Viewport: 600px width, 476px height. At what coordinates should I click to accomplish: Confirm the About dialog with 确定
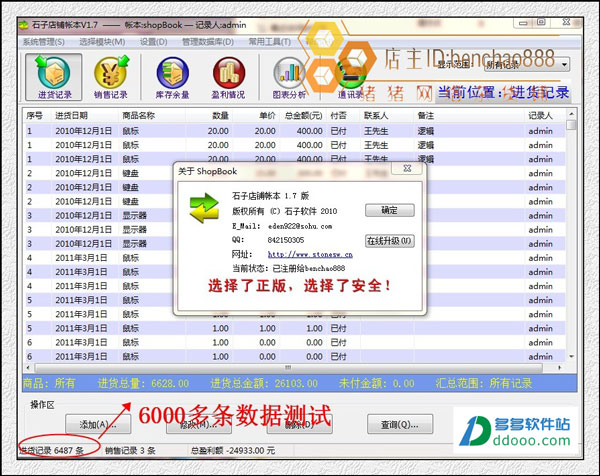(390, 210)
